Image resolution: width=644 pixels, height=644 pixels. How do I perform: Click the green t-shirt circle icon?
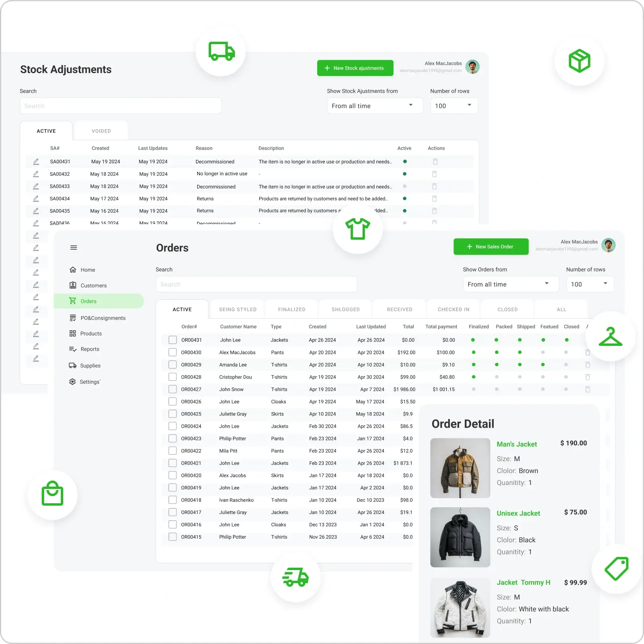point(358,229)
